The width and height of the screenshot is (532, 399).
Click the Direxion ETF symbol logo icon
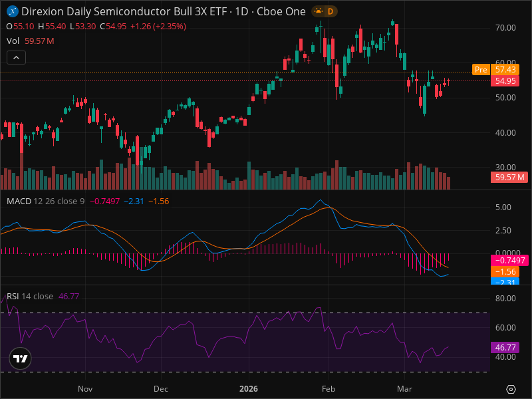(x=13, y=11)
